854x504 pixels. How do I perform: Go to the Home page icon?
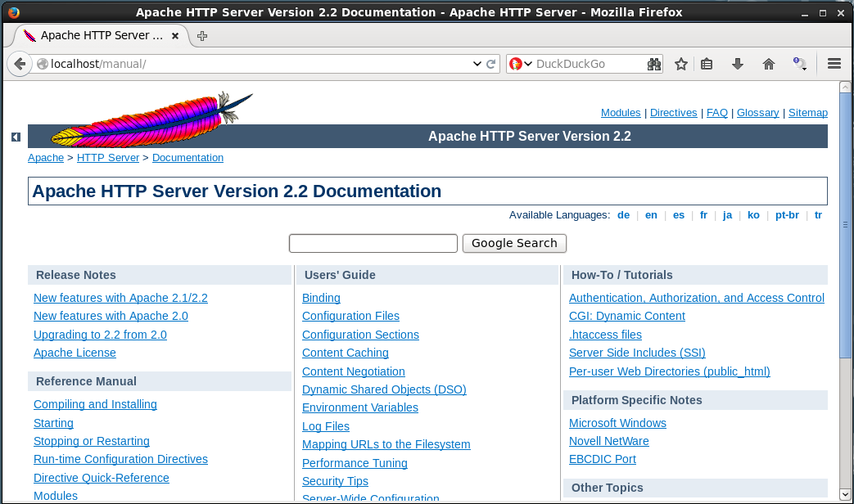point(768,64)
